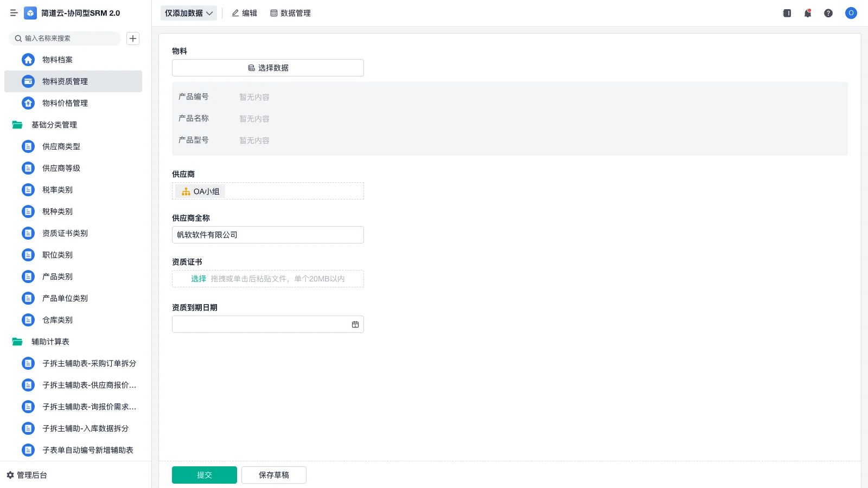Click the form icon beside 仓库类别
The height and width of the screenshot is (488, 868).
point(28,320)
